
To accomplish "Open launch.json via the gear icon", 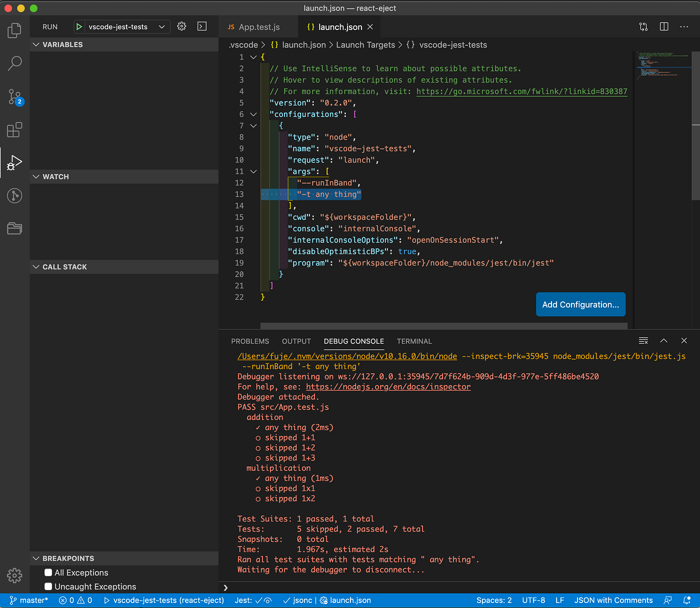I will pyautogui.click(x=181, y=26).
